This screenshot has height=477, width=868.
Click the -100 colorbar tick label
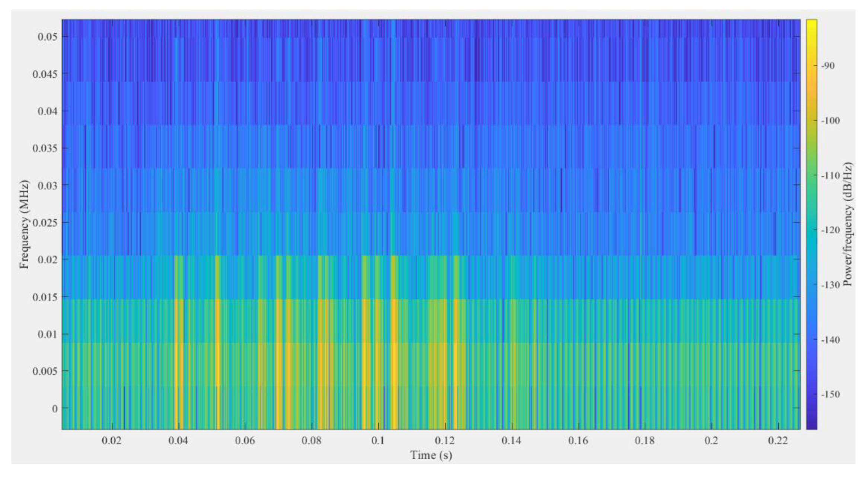click(830, 121)
